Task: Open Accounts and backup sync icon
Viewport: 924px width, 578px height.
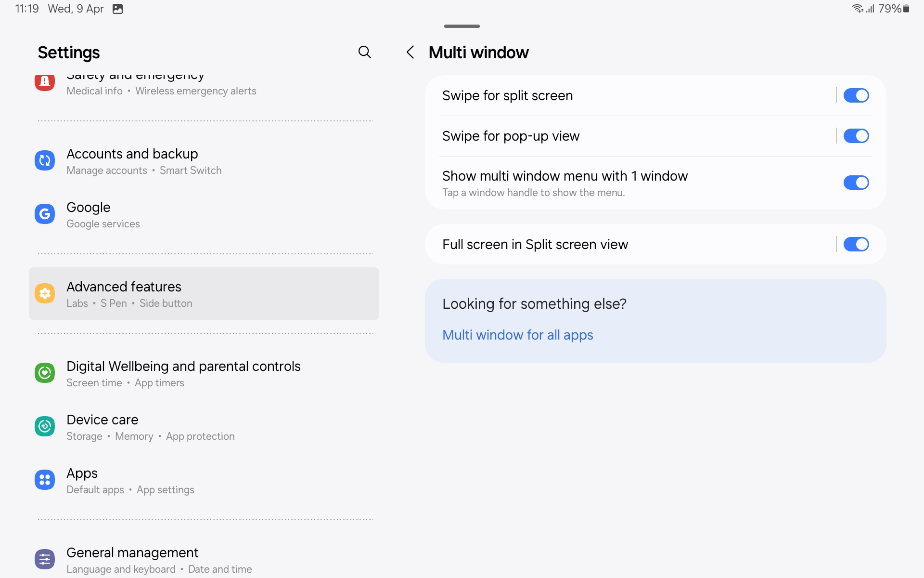Action: [x=45, y=160]
